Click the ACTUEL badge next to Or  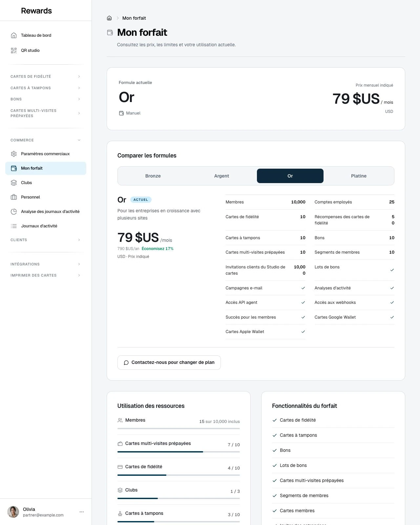pos(141,199)
